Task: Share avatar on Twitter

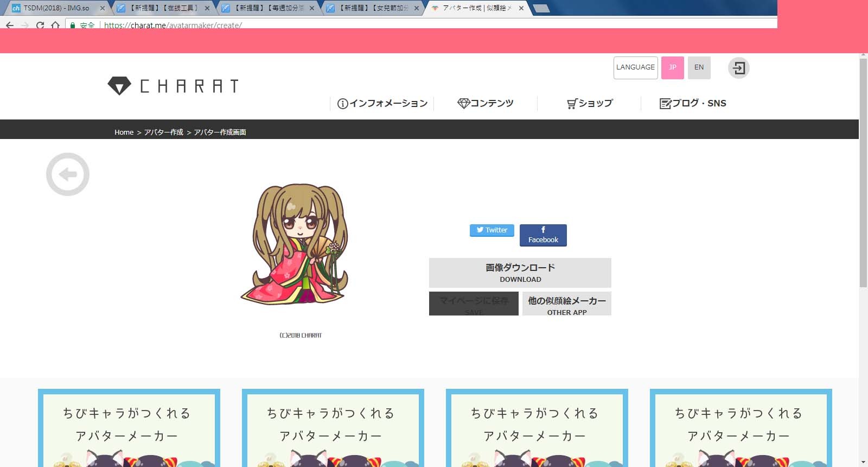Action: (492, 230)
